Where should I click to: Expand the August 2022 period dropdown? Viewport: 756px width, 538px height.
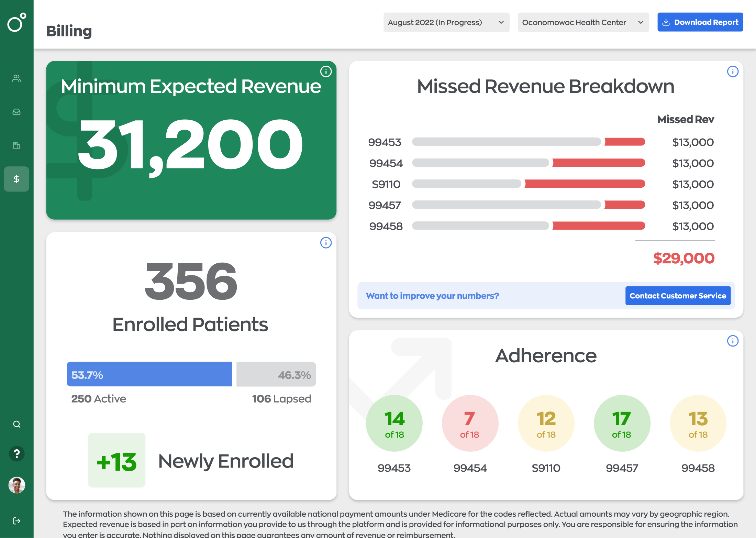point(446,22)
